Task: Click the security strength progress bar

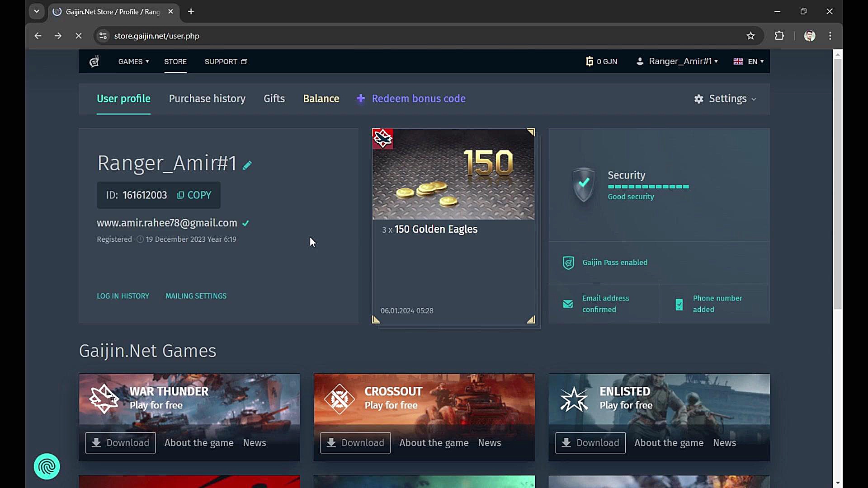Action: (648, 187)
